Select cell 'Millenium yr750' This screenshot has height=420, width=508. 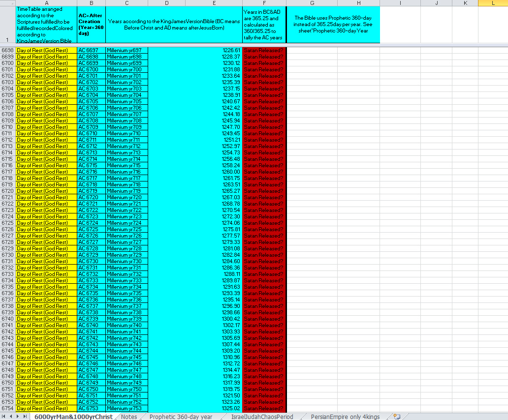coord(127,389)
